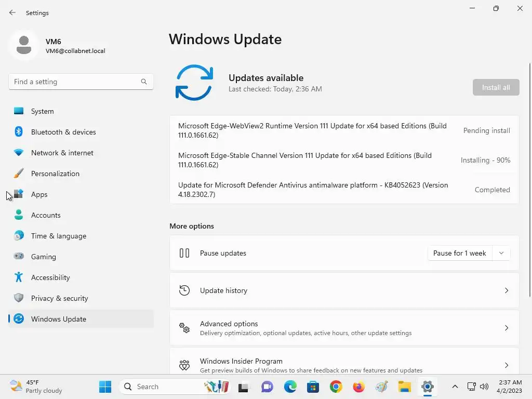Open the Paint app on taskbar
This screenshot has width=532, height=399.
pyautogui.click(x=382, y=387)
